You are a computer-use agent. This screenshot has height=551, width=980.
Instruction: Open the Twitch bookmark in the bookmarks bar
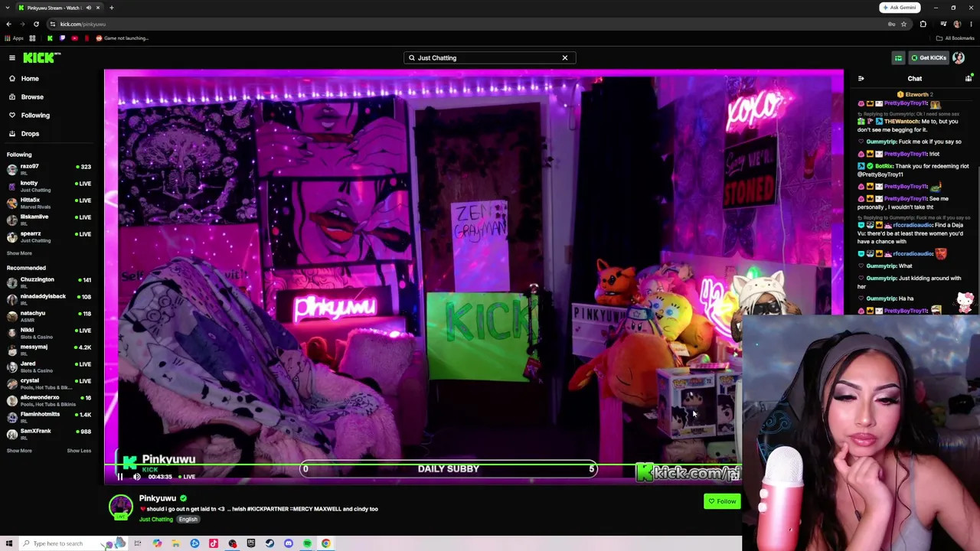tap(63, 38)
